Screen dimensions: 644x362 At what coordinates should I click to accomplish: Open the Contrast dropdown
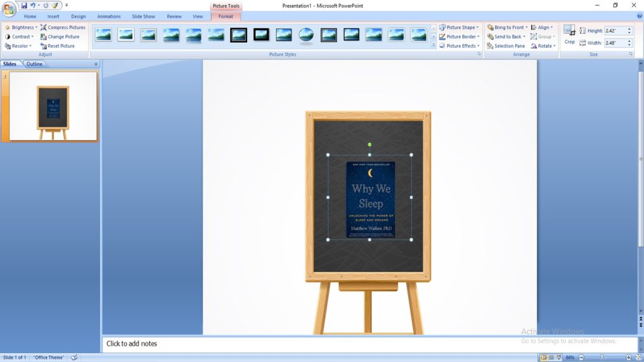19,36
